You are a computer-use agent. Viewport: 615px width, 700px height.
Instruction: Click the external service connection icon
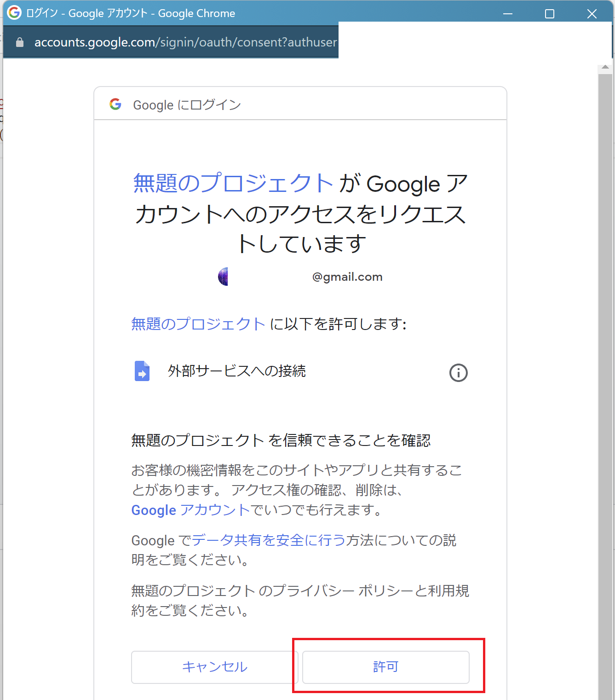[x=142, y=371]
